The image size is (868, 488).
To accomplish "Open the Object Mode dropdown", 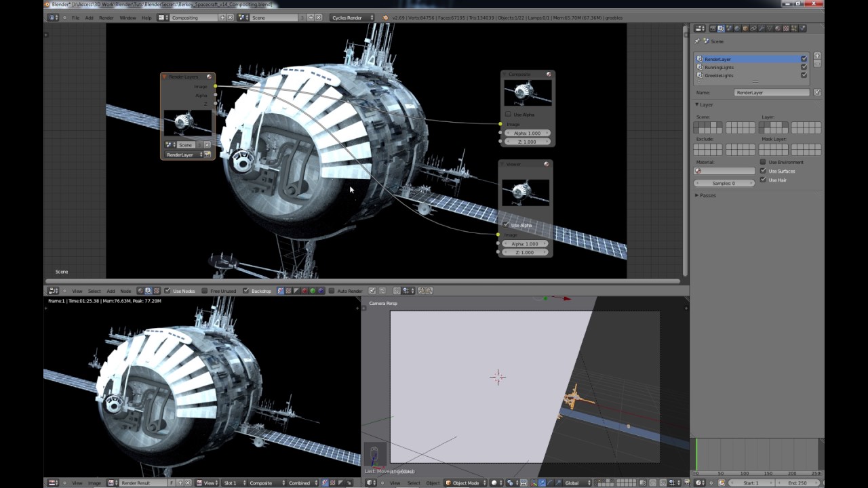I will [466, 483].
